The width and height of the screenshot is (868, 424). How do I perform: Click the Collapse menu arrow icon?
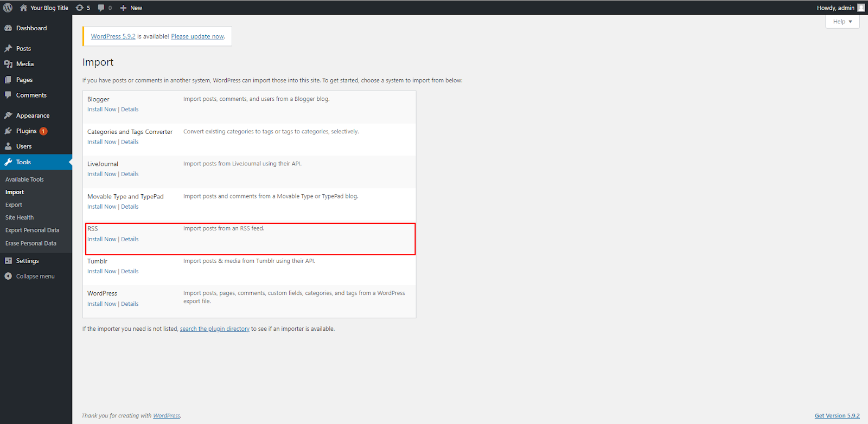click(x=8, y=276)
